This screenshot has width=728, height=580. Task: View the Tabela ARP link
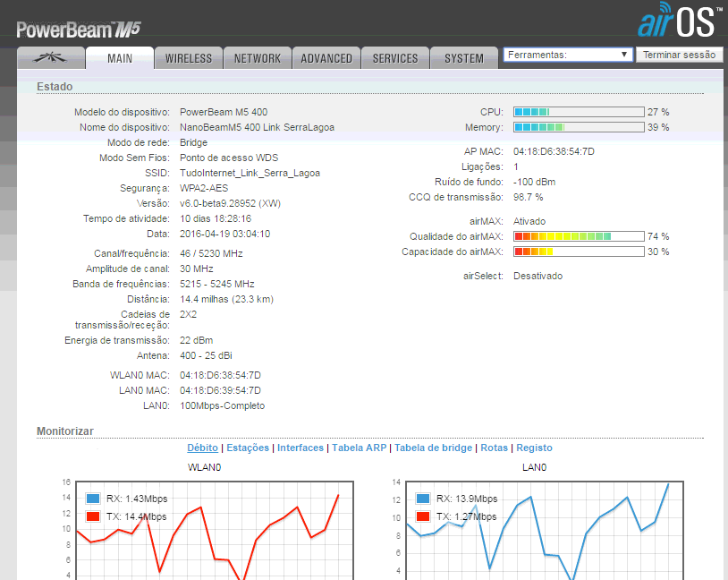360,448
